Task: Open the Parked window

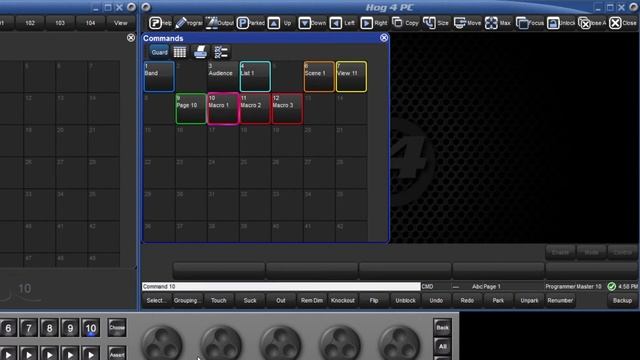Action: pyautogui.click(x=251, y=23)
